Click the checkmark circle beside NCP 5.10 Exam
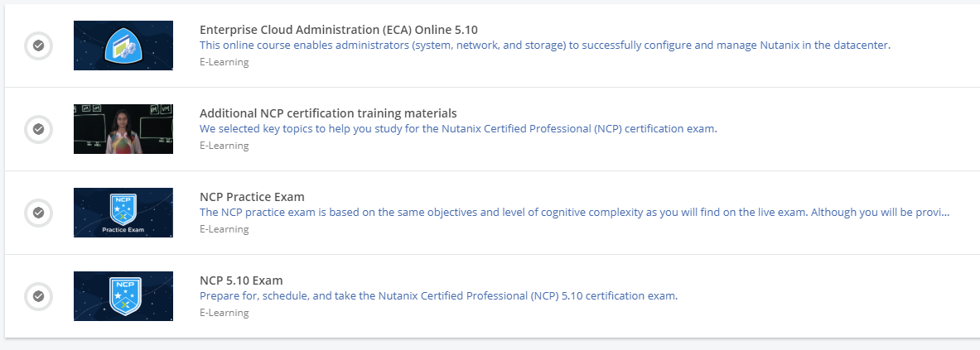980x350 pixels. click(x=38, y=296)
